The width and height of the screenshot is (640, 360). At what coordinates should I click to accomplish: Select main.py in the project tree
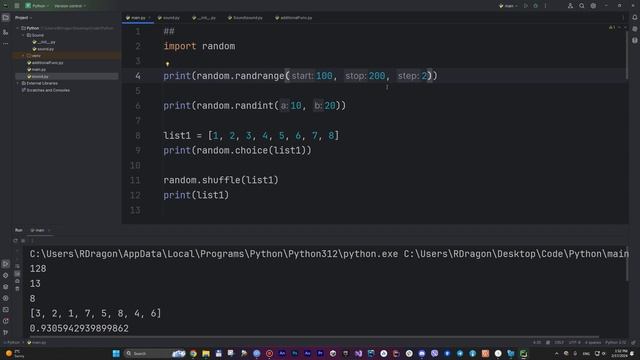[x=37, y=69]
